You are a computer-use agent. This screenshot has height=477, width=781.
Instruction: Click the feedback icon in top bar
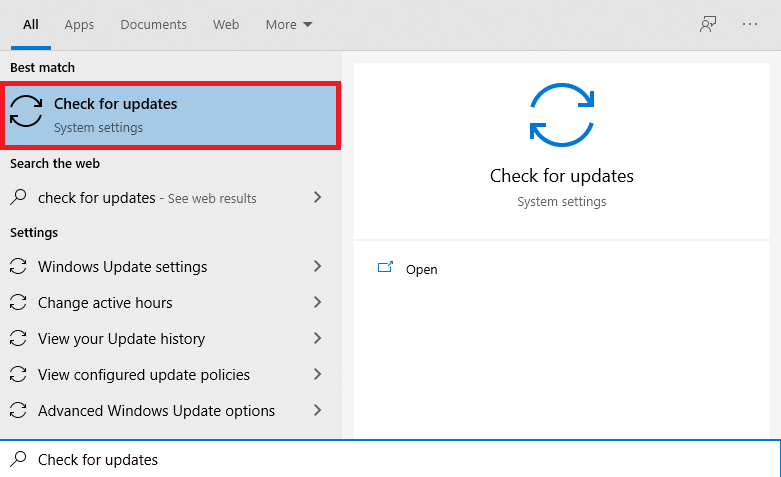[x=708, y=25]
